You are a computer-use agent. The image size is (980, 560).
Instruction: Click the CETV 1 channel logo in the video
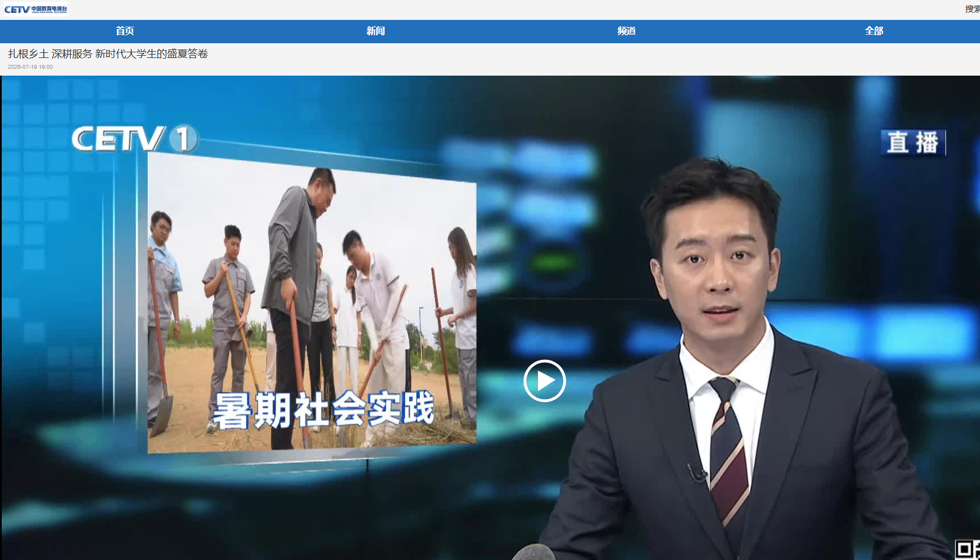(135, 139)
